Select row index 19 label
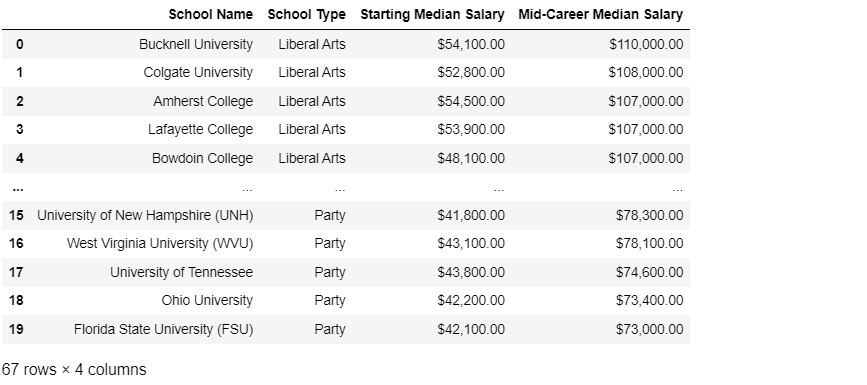The image size is (867, 385). [17, 329]
